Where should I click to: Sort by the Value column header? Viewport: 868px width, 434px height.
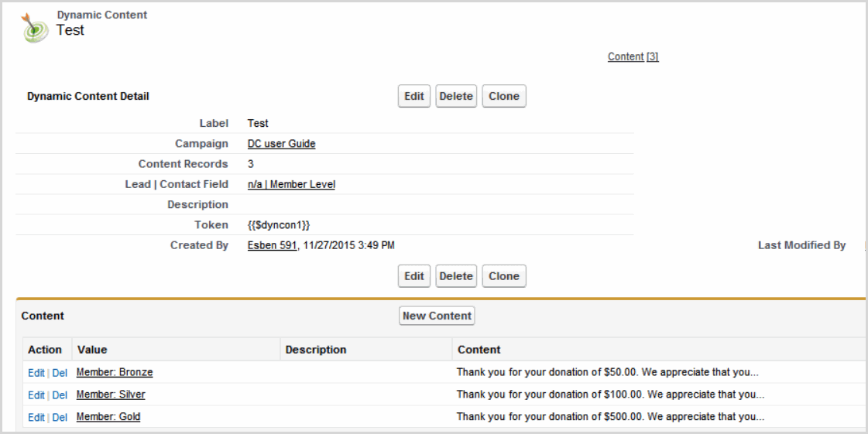point(92,350)
